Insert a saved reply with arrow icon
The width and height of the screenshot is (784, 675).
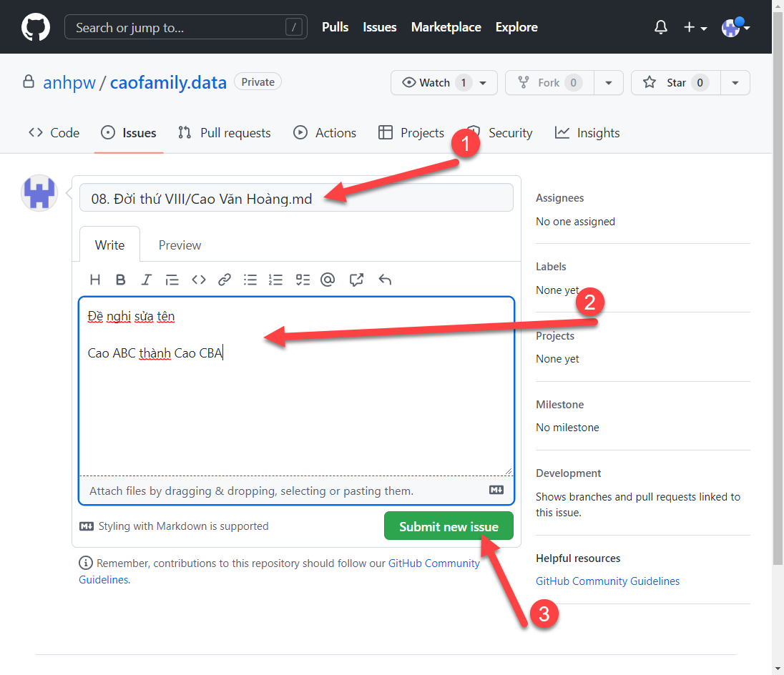pyautogui.click(x=385, y=280)
